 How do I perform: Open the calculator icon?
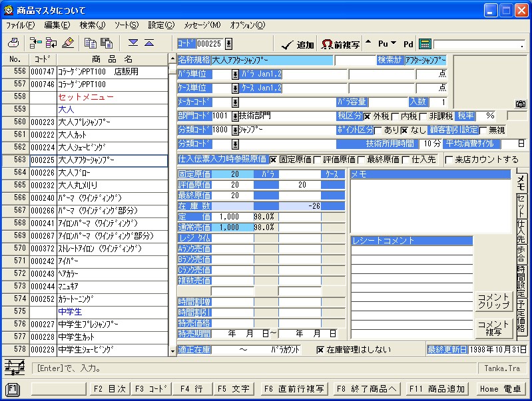tap(425, 44)
